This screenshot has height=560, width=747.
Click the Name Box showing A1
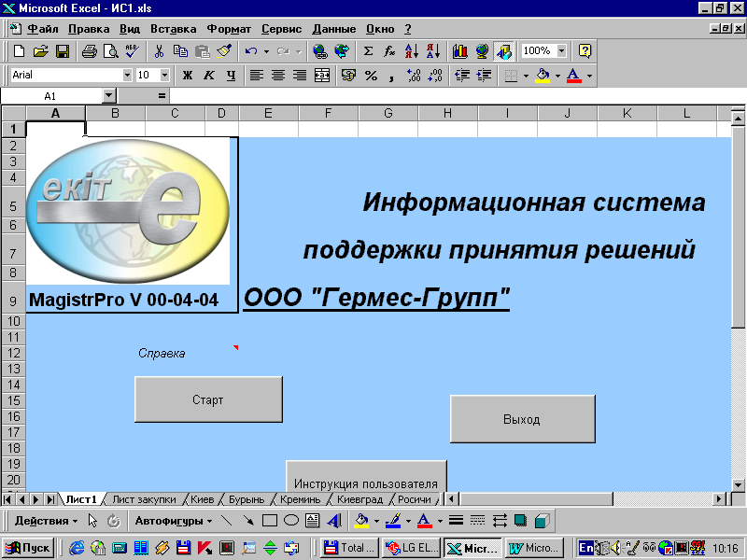click(x=50, y=96)
